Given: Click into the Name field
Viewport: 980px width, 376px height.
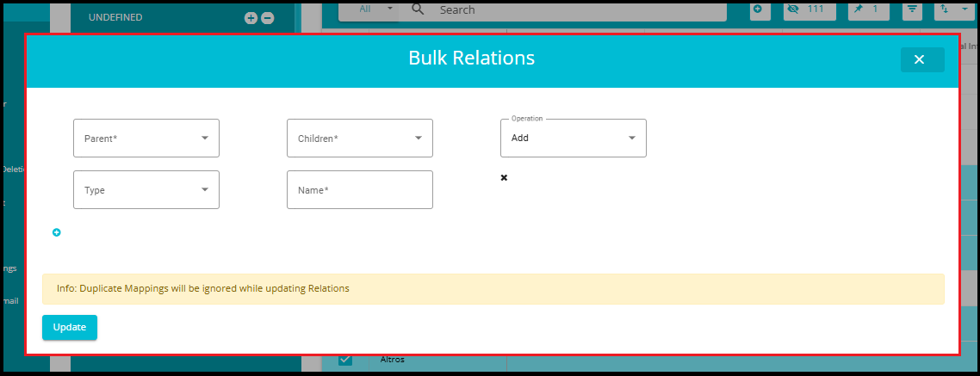Looking at the screenshot, I should pyautogui.click(x=360, y=190).
